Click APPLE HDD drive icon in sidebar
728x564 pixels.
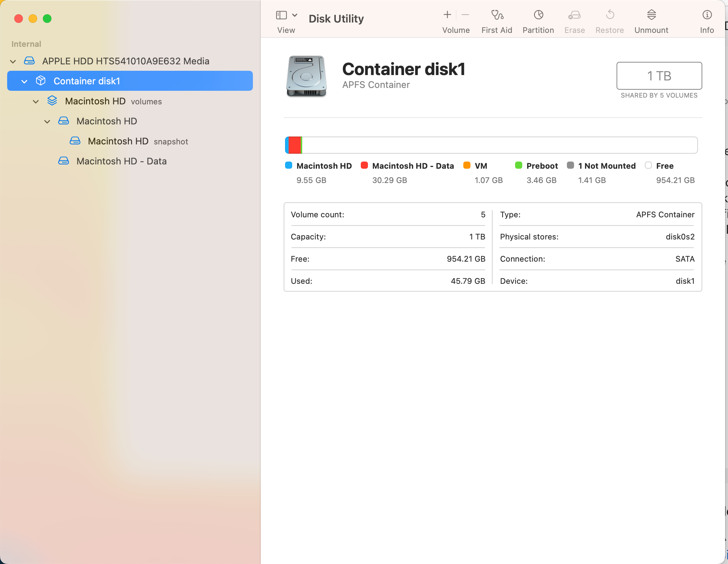[x=29, y=61]
